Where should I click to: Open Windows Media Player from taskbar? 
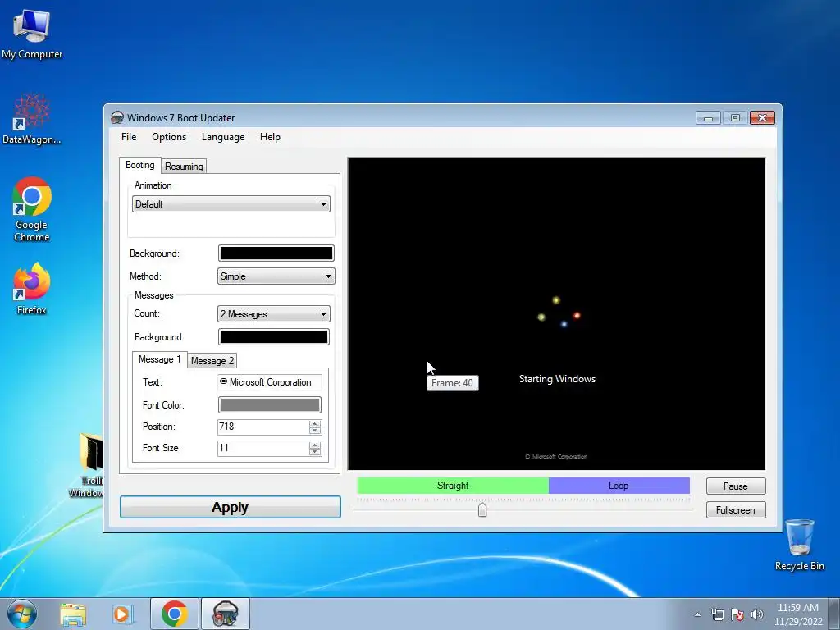[122, 614]
